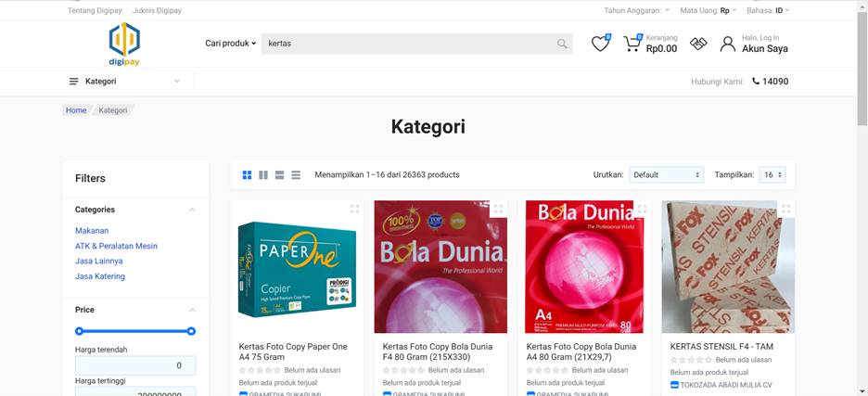Open Kertas Foto Copy Bola Dunia F4 80 Gram title
This screenshot has width=868, height=396.
coord(438,351)
